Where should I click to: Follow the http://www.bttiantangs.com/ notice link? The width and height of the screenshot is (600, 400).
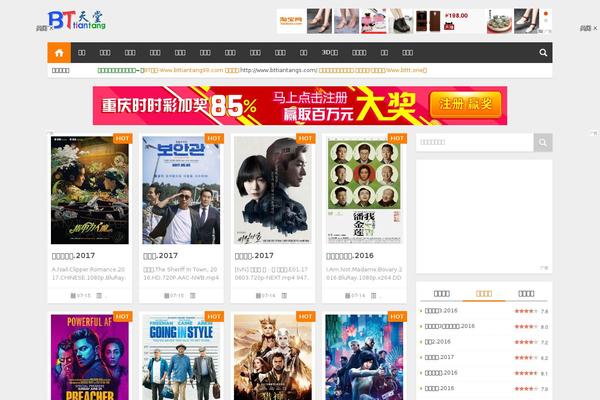[279, 70]
